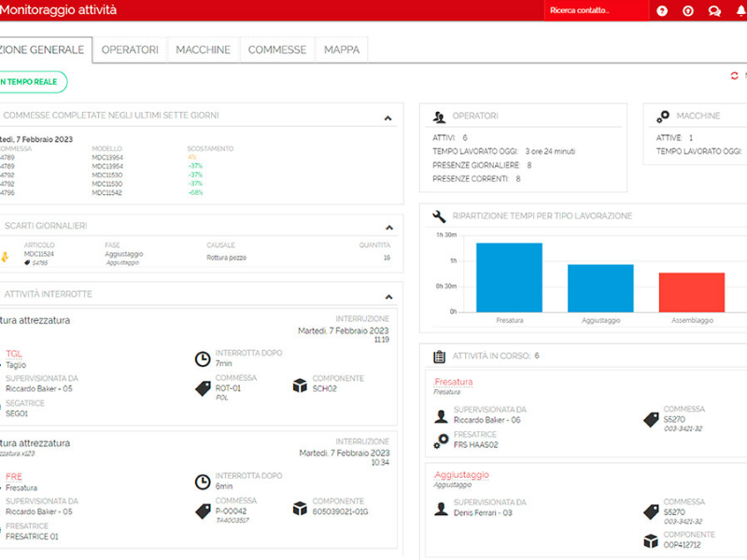The image size is (747, 560).
Task: Switch to the Operatori tab
Action: coord(130,49)
